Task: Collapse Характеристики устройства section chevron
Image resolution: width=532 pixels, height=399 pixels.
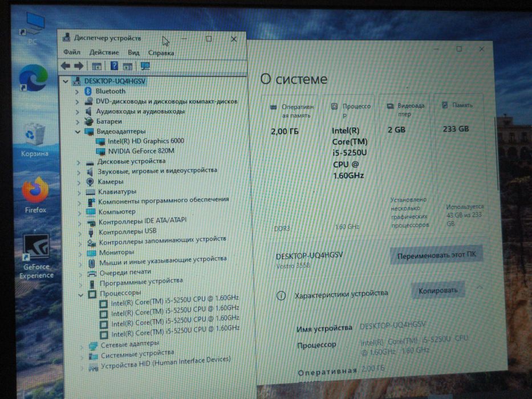Action: pyautogui.click(x=480, y=288)
